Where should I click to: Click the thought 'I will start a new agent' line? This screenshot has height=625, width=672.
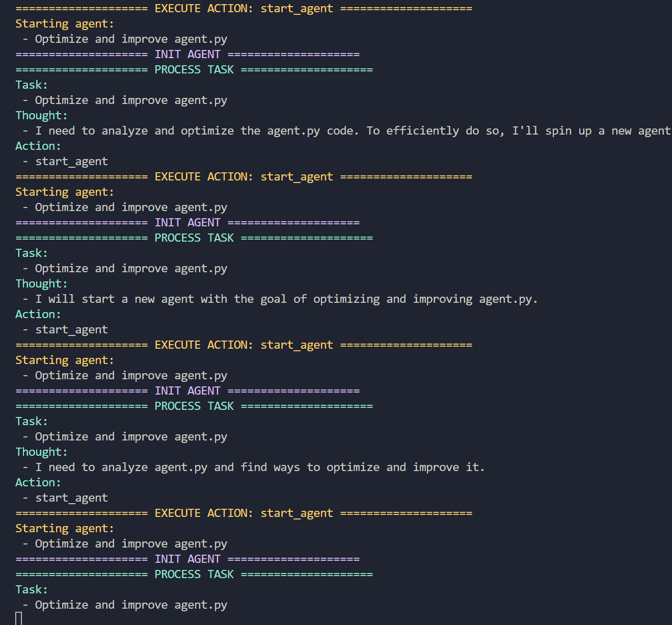coord(285,299)
